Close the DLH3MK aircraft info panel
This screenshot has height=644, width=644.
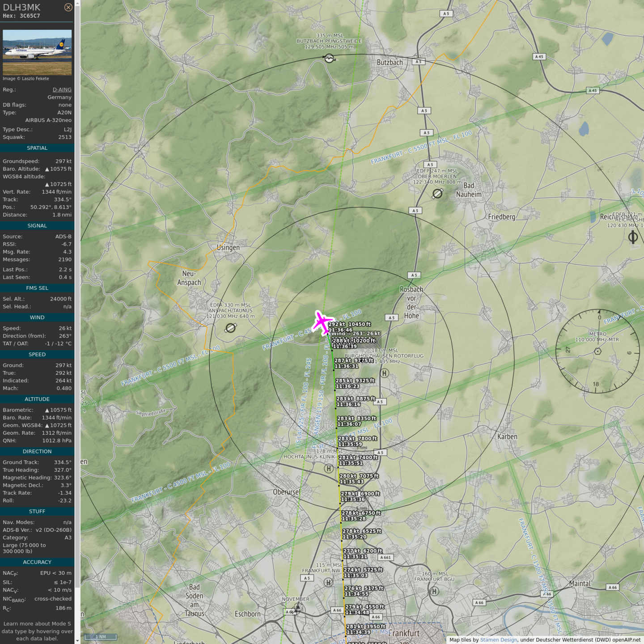[x=68, y=7]
